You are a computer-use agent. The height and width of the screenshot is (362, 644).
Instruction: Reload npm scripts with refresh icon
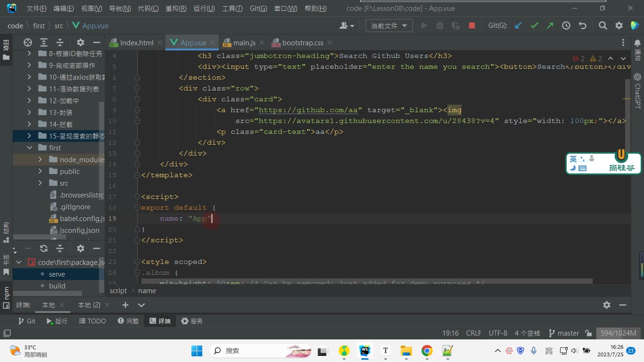[x=44, y=248]
